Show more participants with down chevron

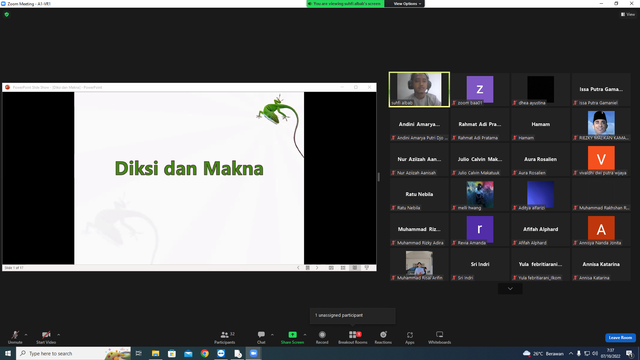[510, 289]
